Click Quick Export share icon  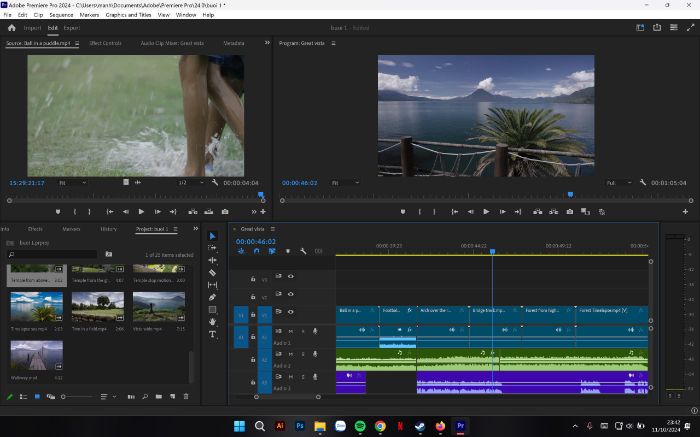(x=657, y=28)
